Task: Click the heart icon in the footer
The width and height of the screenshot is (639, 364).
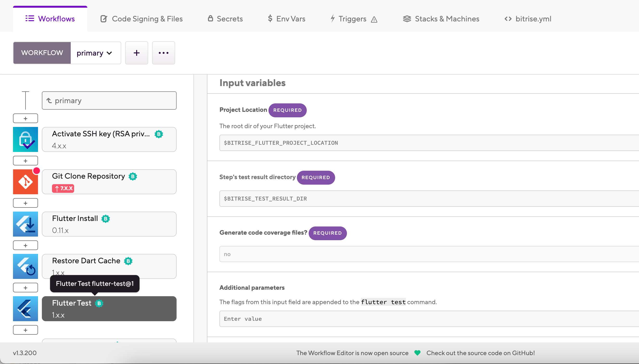Action: tap(417, 353)
